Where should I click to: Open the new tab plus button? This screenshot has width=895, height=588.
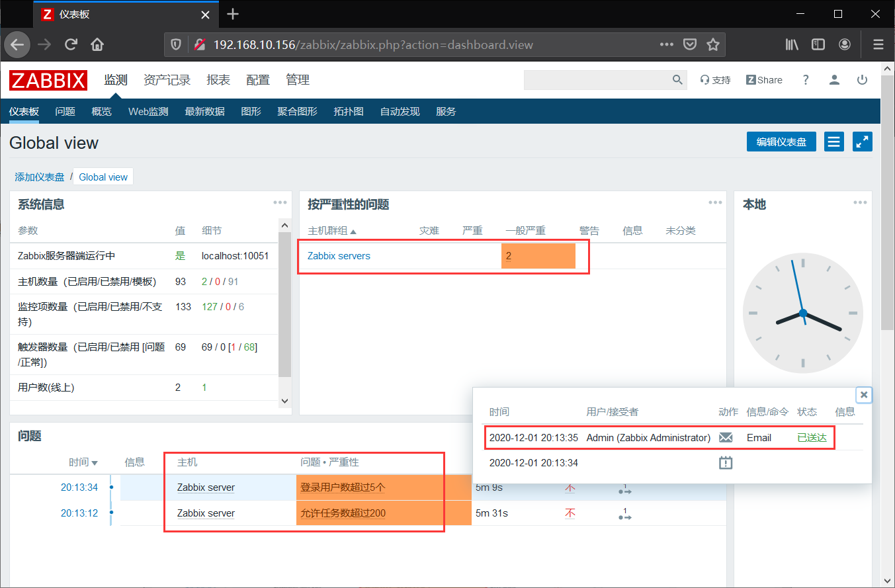pos(233,14)
